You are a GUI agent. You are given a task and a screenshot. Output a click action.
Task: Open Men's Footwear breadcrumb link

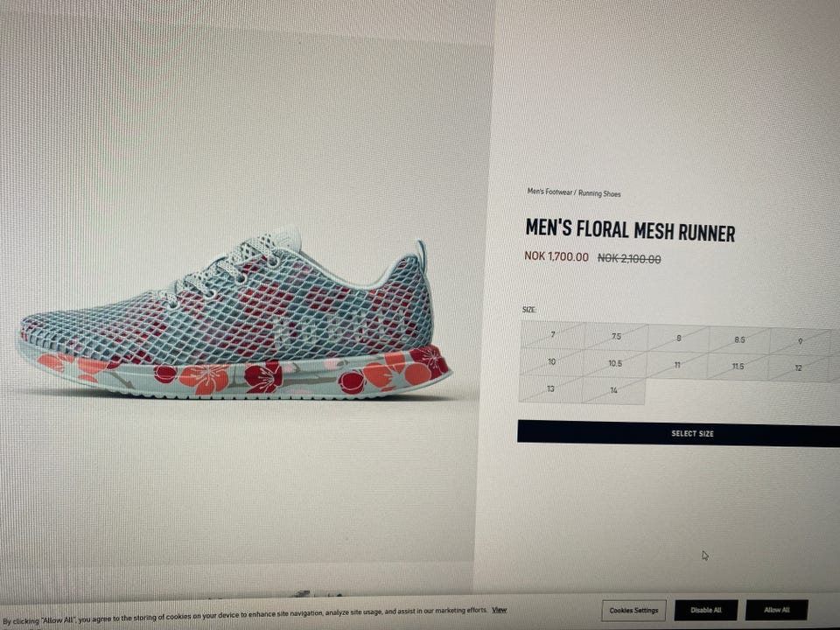click(549, 192)
